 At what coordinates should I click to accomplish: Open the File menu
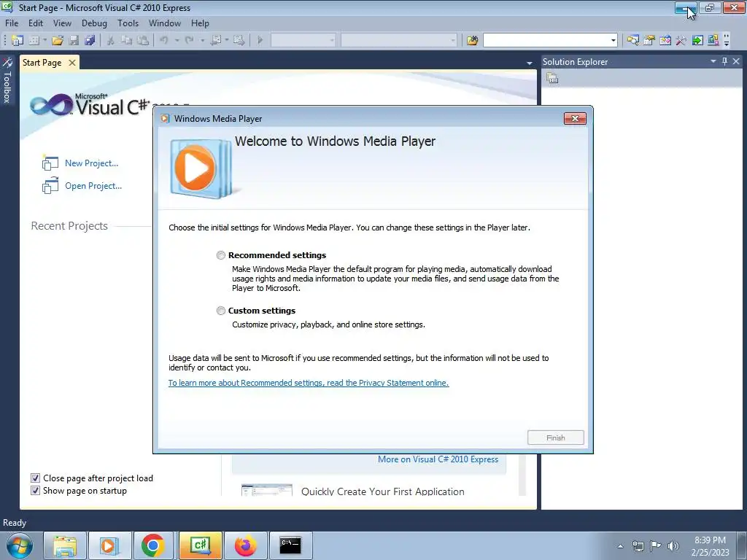coord(12,23)
